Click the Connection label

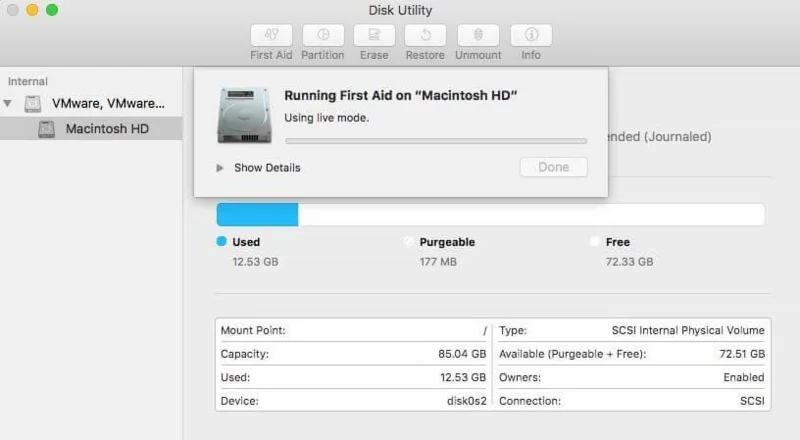[x=530, y=401]
